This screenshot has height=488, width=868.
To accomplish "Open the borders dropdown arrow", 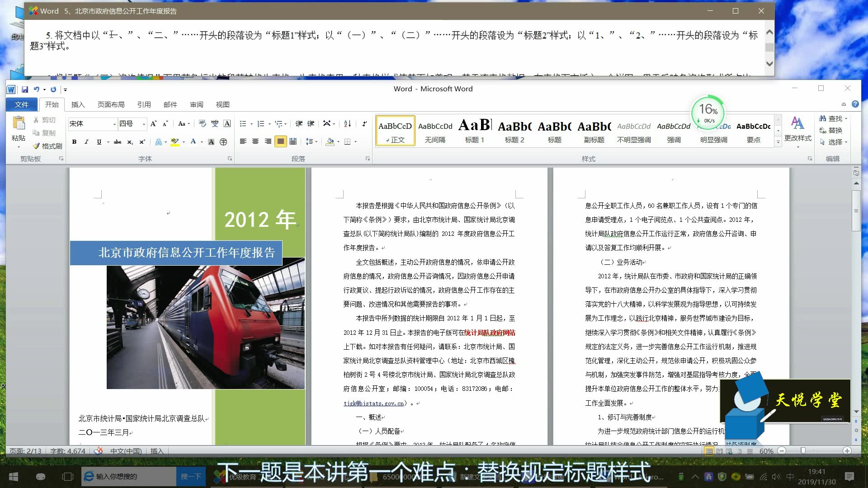I will (x=356, y=142).
